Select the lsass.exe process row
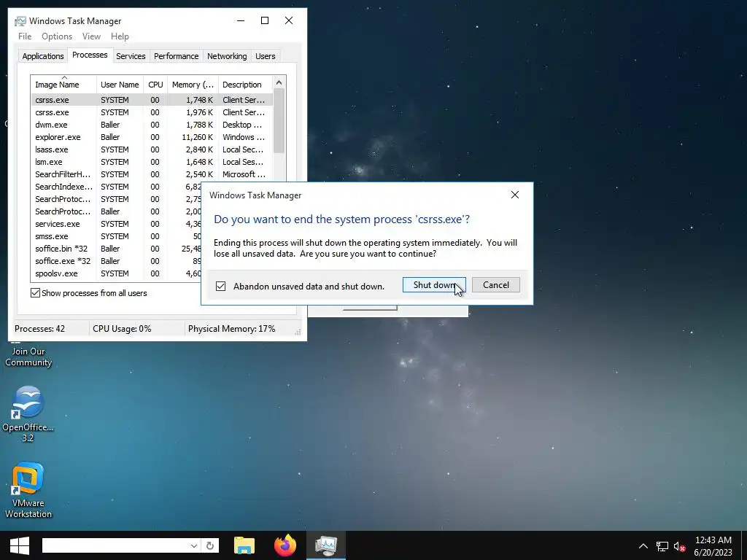This screenshot has height=560, width=747. (x=152, y=149)
